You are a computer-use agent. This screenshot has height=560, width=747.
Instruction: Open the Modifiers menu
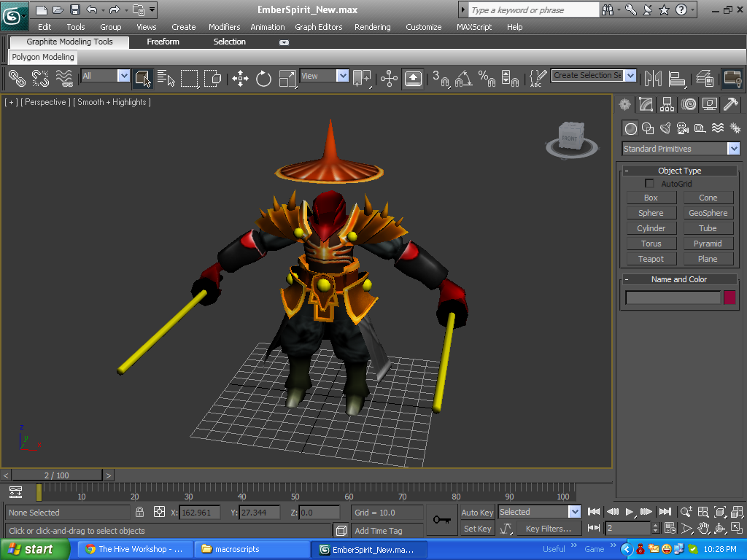[x=224, y=27]
